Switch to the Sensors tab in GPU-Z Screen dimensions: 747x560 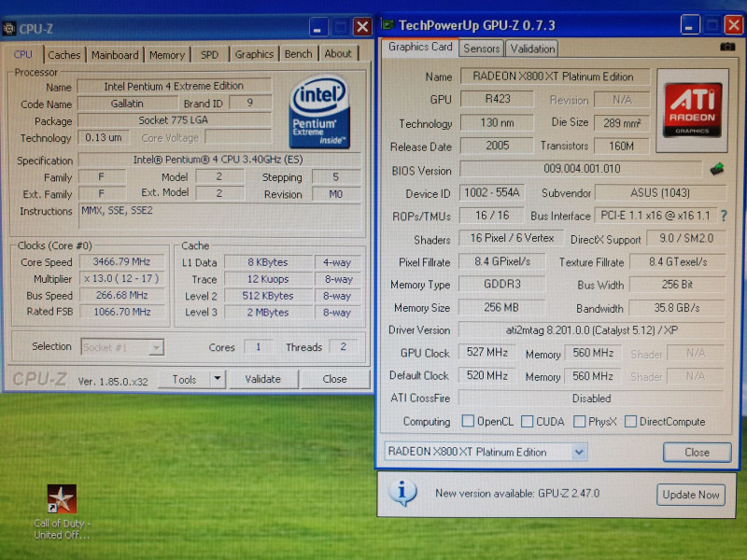click(x=482, y=49)
